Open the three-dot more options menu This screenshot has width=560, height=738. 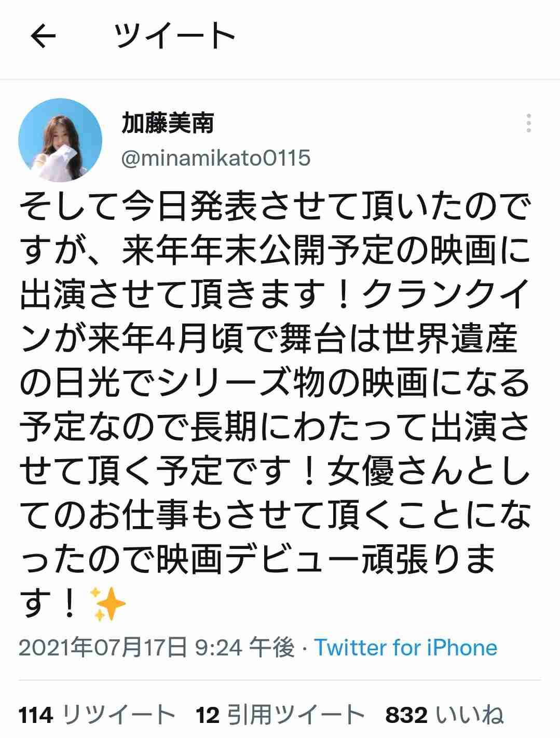pos(528,124)
